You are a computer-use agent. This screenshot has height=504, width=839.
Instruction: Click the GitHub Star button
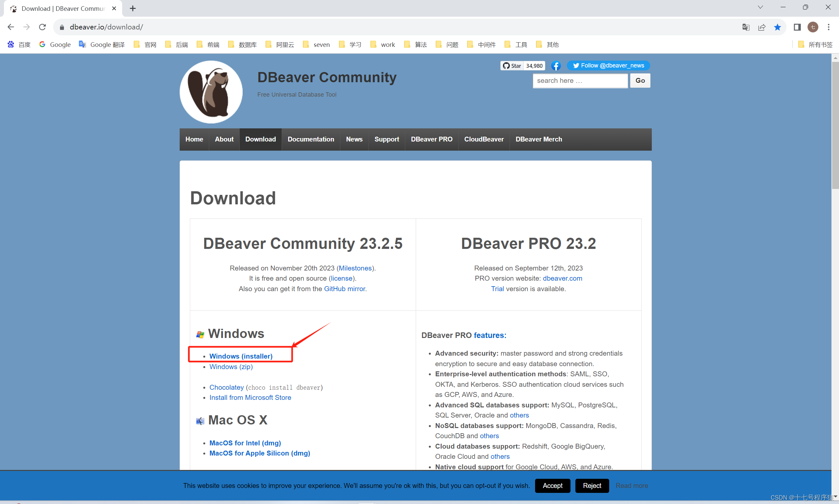tap(512, 65)
